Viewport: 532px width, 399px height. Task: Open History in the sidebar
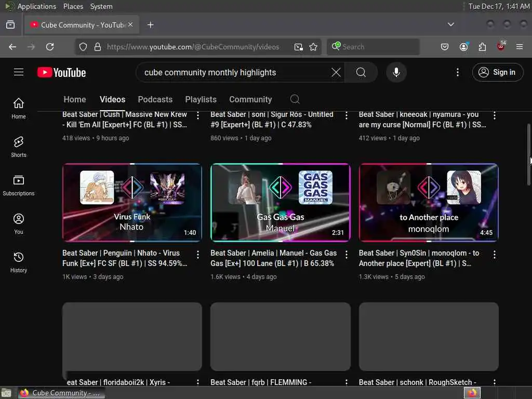click(x=19, y=262)
